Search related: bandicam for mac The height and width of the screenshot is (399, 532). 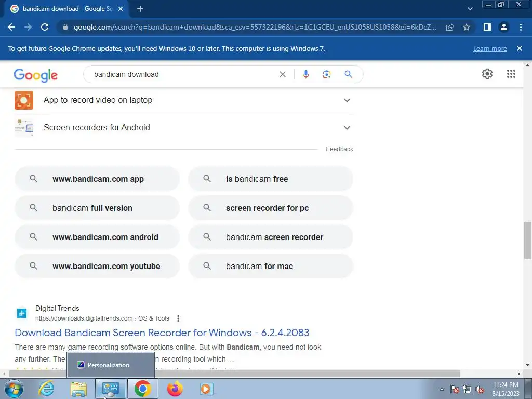pos(270,267)
